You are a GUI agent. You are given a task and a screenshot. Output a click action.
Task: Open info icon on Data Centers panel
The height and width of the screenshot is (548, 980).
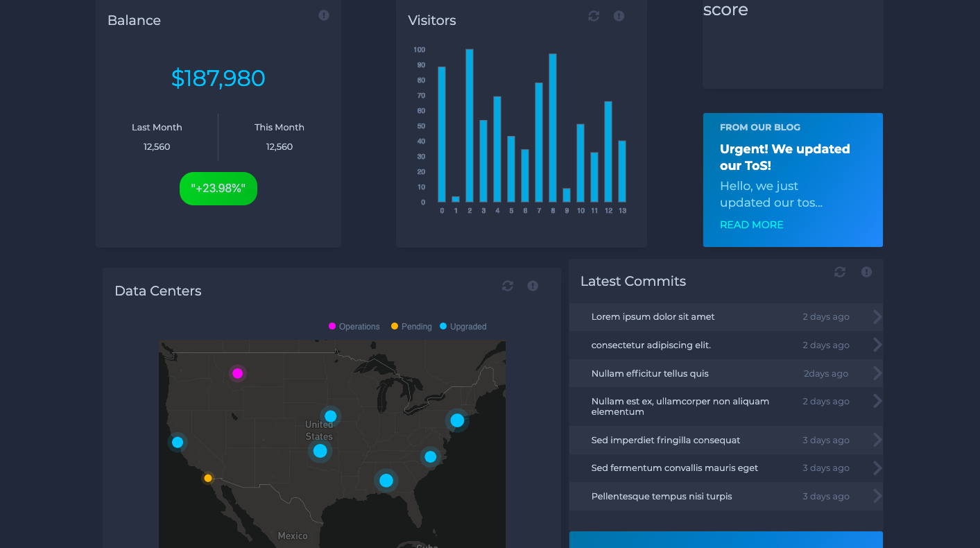(x=533, y=285)
